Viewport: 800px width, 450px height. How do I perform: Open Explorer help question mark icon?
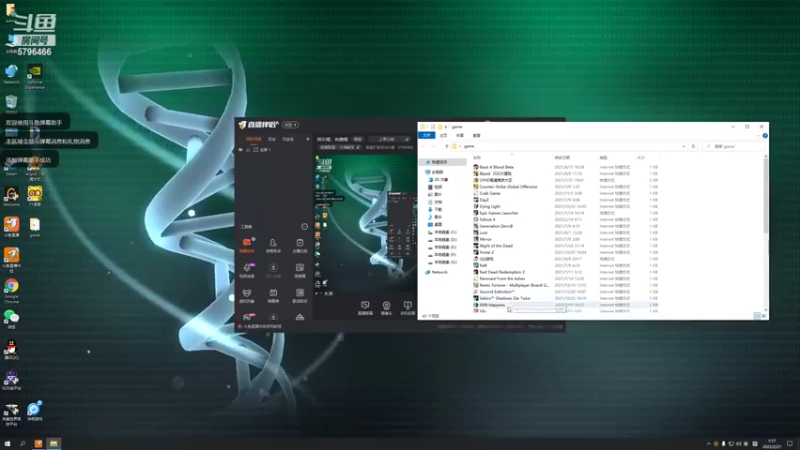[764, 136]
